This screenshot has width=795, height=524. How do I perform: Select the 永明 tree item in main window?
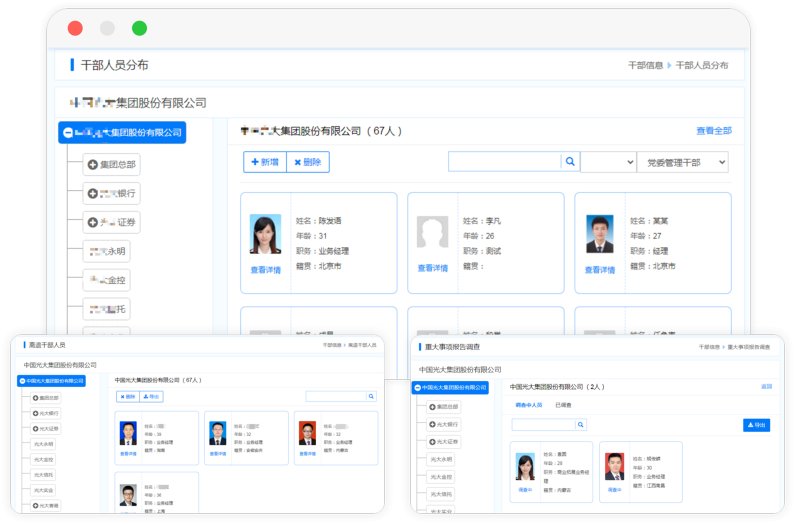click(107, 252)
